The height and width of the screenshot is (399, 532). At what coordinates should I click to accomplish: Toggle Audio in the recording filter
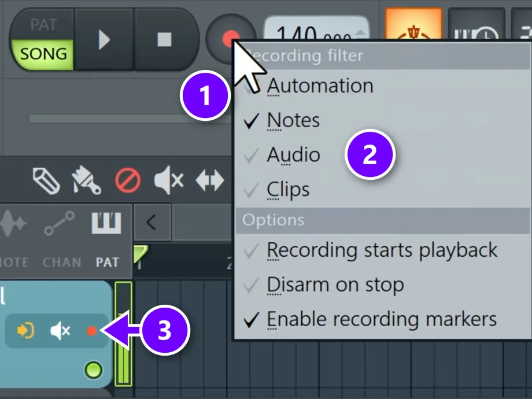(382, 155)
